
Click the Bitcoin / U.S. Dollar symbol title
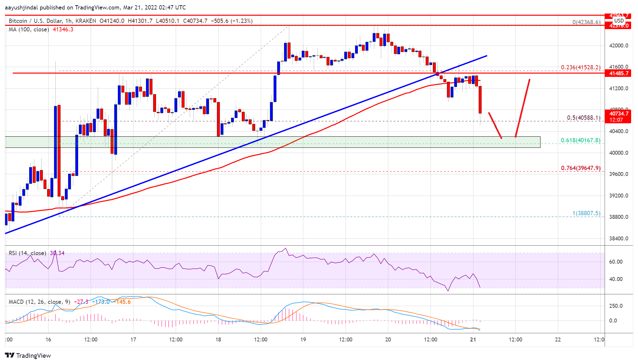pyautogui.click(x=35, y=21)
